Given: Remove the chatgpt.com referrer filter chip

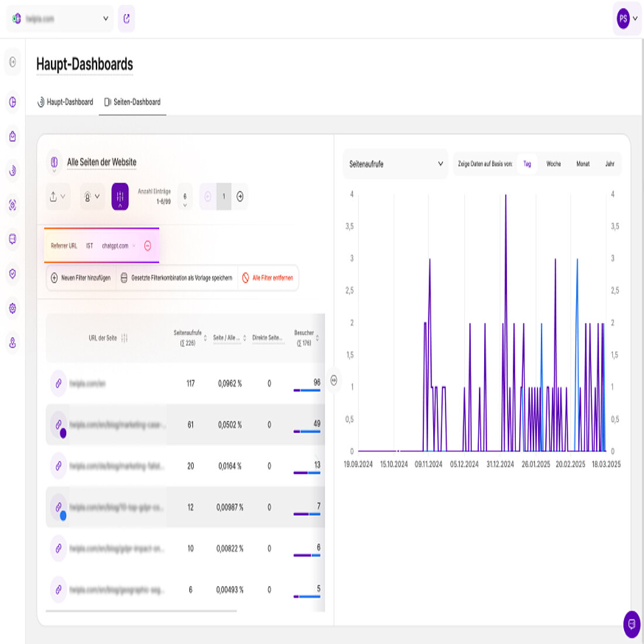Looking at the screenshot, I should pos(146,246).
